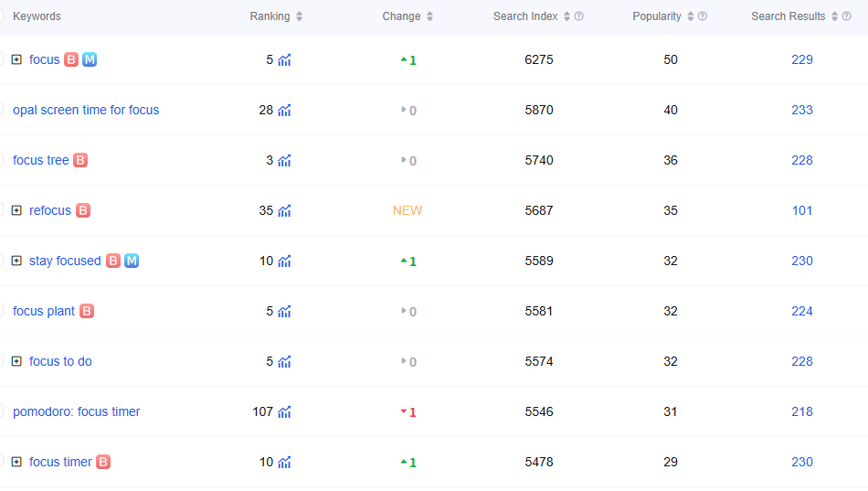The width and height of the screenshot is (868, 491).
Task: Open the pomodoro: focus timer keyword link
Action: pos(77,411)
